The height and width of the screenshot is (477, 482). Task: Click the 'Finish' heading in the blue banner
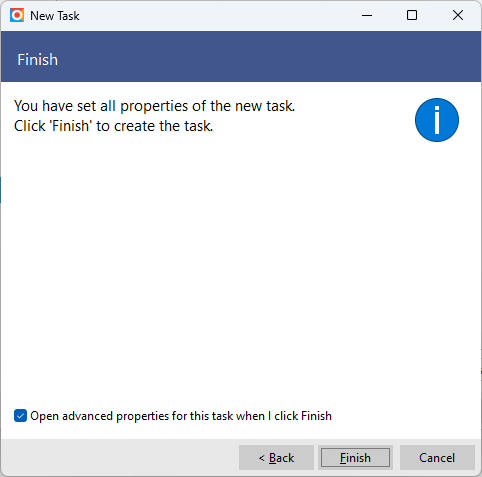(38, 60)
